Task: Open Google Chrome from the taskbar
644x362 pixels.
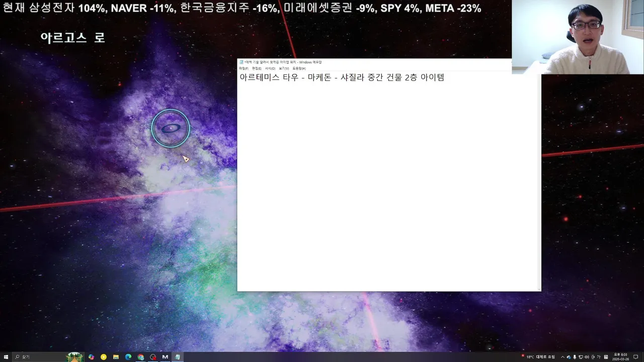Action: pyautogui.click(x=140, y=357)
